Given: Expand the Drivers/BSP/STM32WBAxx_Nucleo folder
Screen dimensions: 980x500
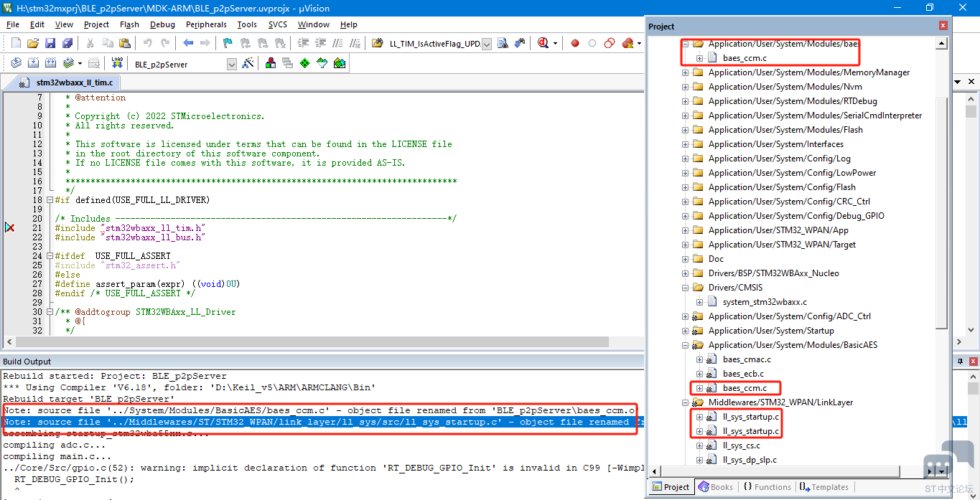Looking at the screenshot, I should coord(685,273).
